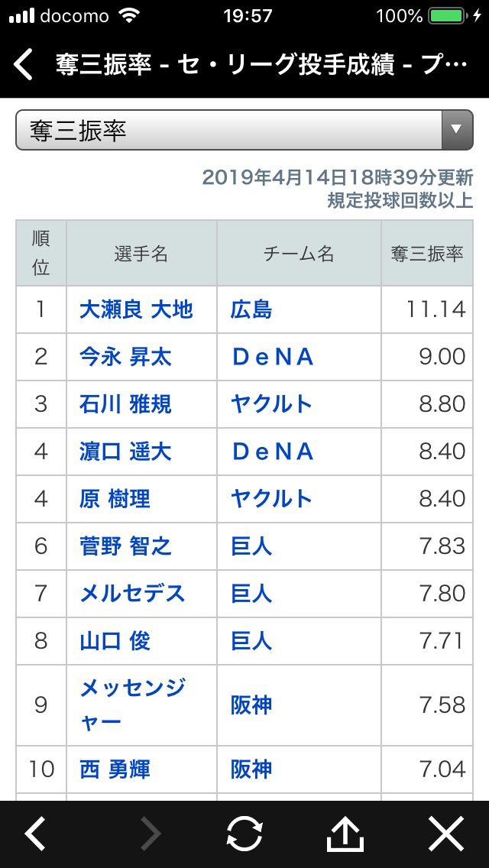Tap the forward arrow in bottom toolbar
This screenshot has height=868, width=489.
coord(150,834)
